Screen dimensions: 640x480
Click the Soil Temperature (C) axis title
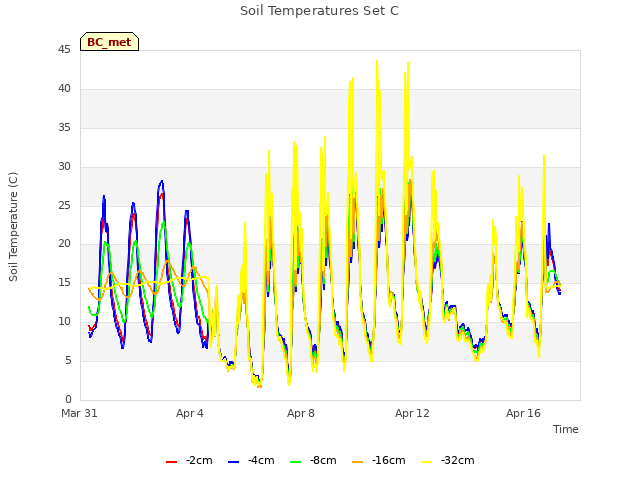tap(13, 227)
